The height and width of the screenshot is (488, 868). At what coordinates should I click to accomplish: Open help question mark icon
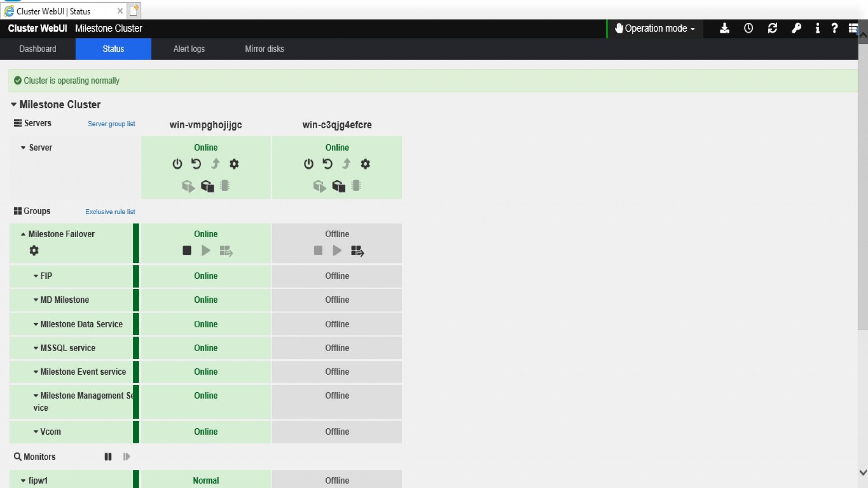[835, 28]
